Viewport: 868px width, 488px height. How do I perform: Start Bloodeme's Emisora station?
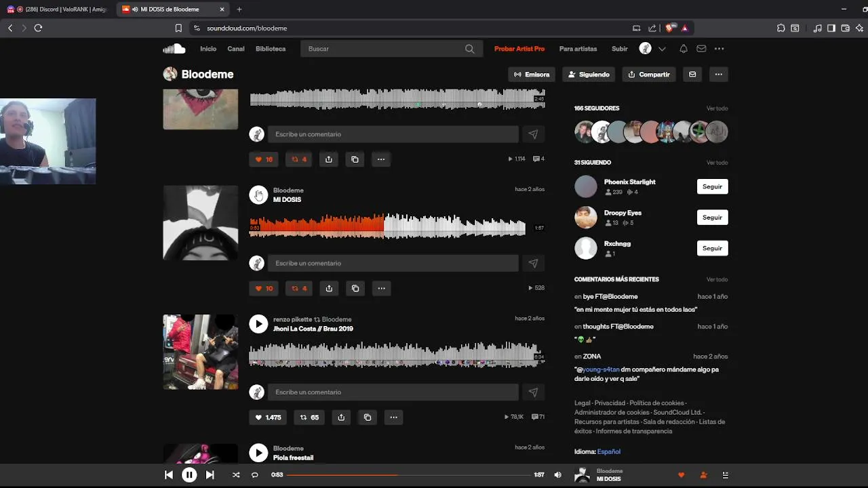(532, 75)
